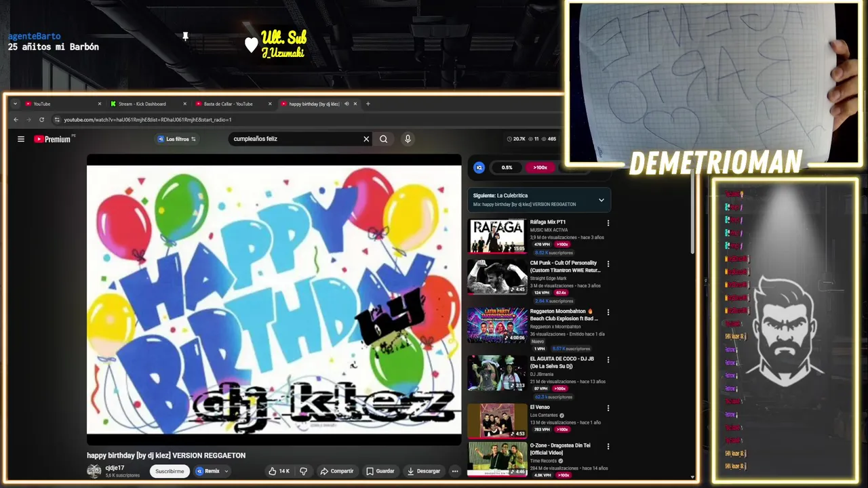Open the El Venao title link
Image resolution: width=868 pixels, height=488 pixels.
pyautogui.click(x=540, y=407)
